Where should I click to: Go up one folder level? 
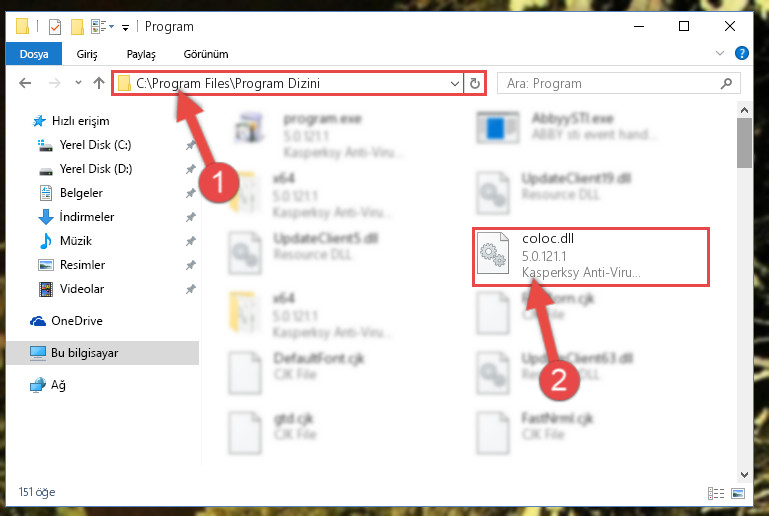pos(99,83)
